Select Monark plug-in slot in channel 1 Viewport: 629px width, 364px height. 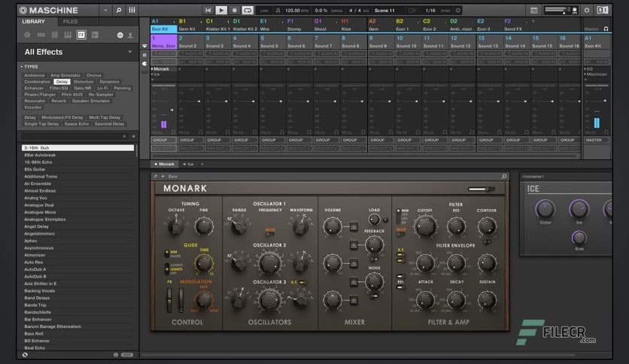point(164,69)
